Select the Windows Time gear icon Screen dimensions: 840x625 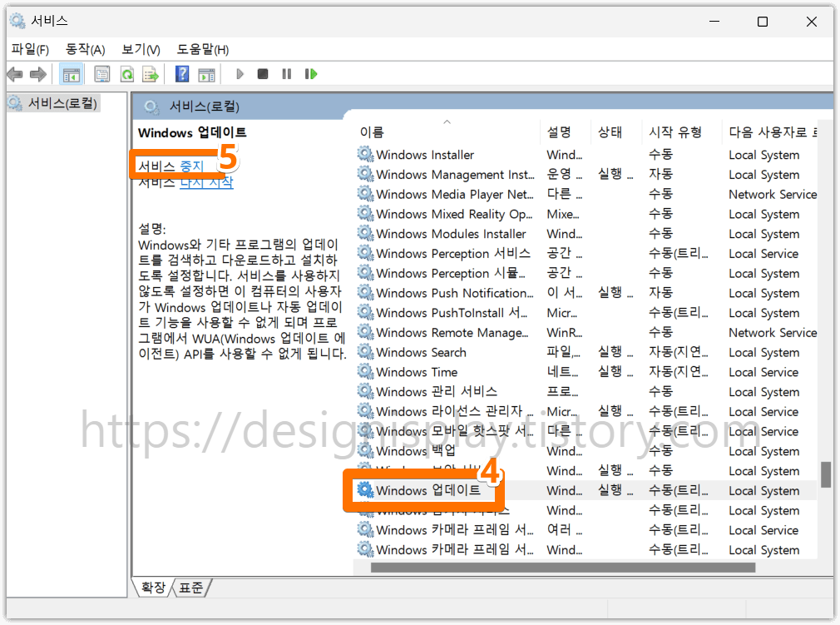coord(365,372)
